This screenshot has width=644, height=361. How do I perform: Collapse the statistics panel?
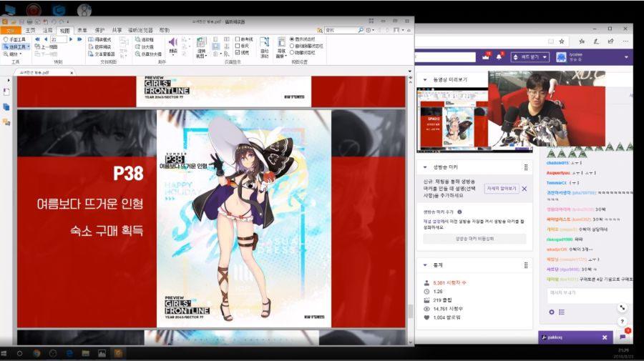pos(425,265)
